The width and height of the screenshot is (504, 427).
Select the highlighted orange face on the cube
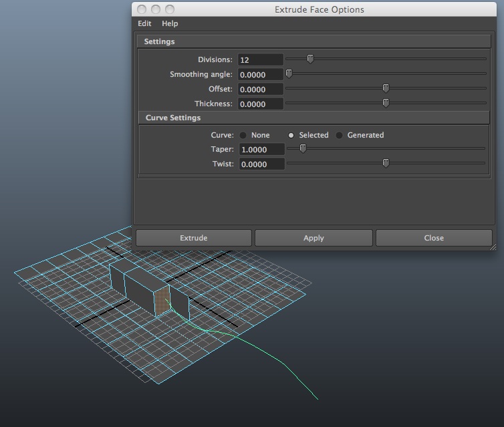click(162, 301)
